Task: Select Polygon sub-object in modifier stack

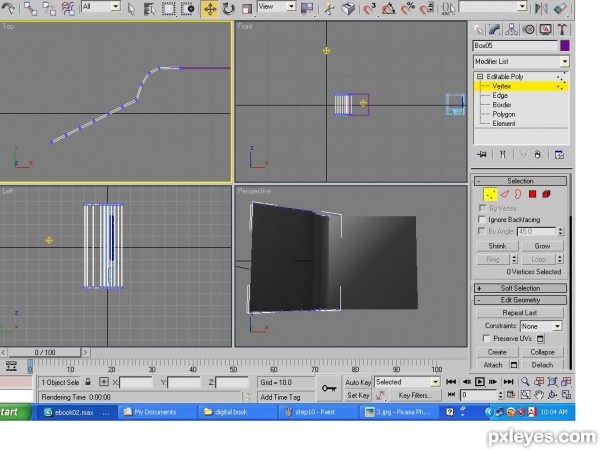Action: click(504, 114)
